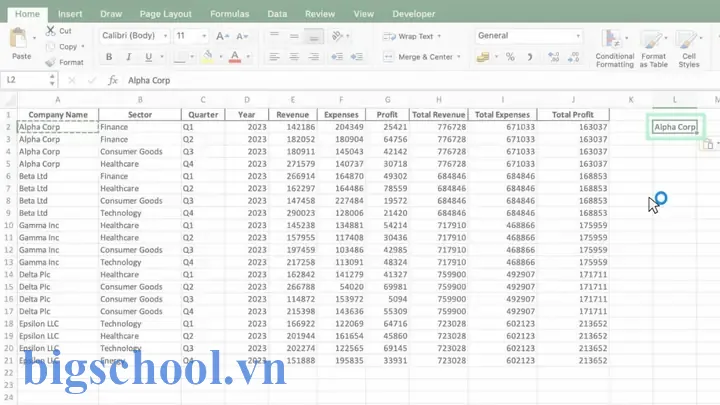Screen dimensions: 720x405
Task: Select column header H
Action: (439, 100)
